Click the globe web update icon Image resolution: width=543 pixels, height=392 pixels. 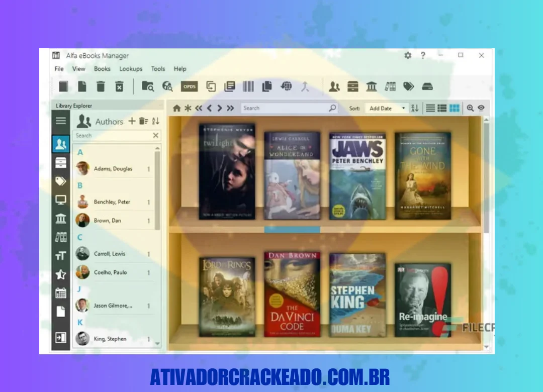coord(286,86)
